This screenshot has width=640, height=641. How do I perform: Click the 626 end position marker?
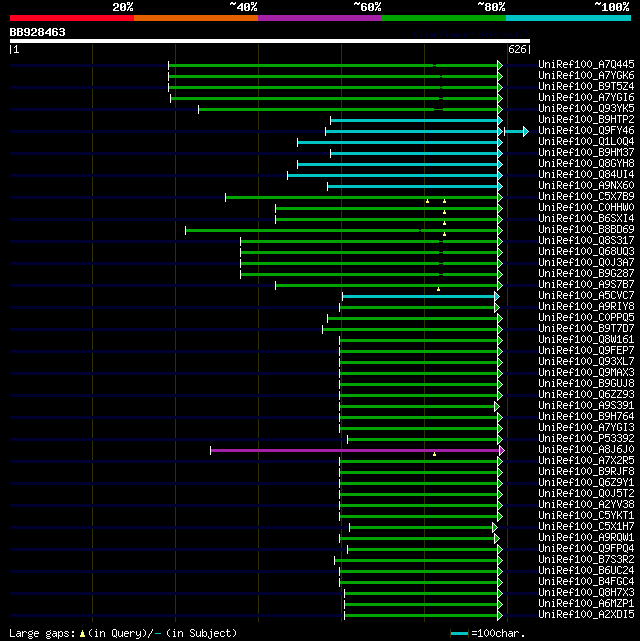click(517, 49)
